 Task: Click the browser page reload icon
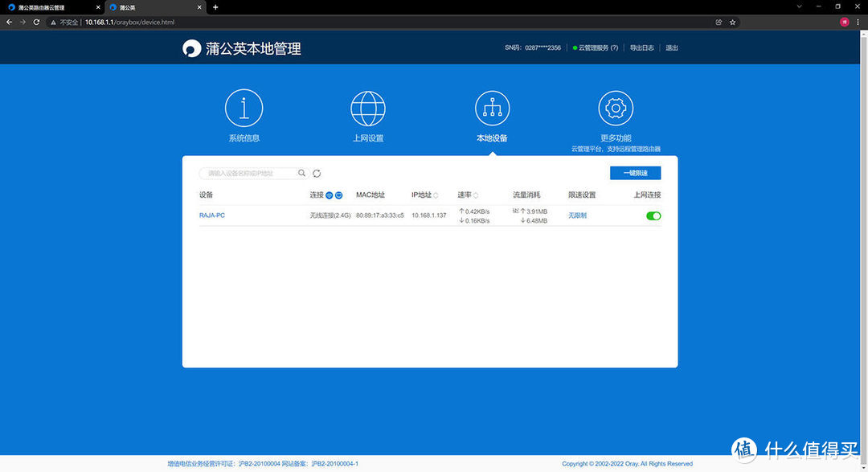[x=35, y=22]
